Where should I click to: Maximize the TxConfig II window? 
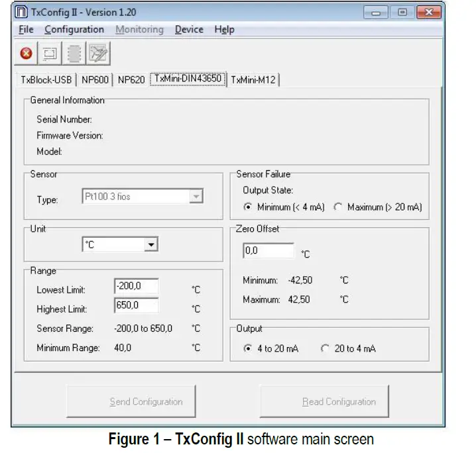coord(402,13)
